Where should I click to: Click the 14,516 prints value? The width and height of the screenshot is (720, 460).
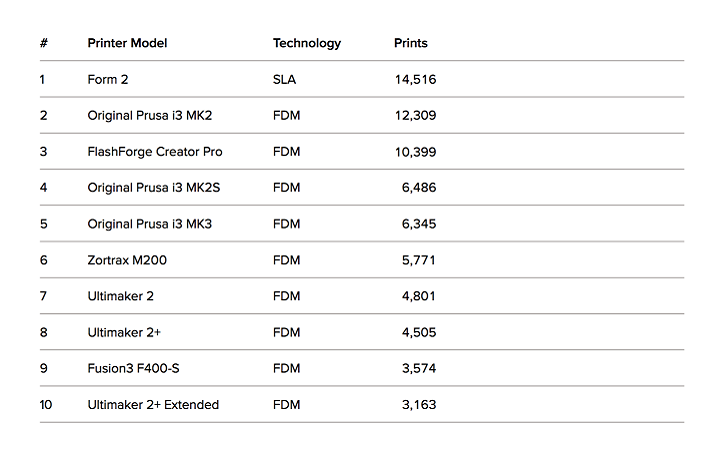[x=416, y=80]
